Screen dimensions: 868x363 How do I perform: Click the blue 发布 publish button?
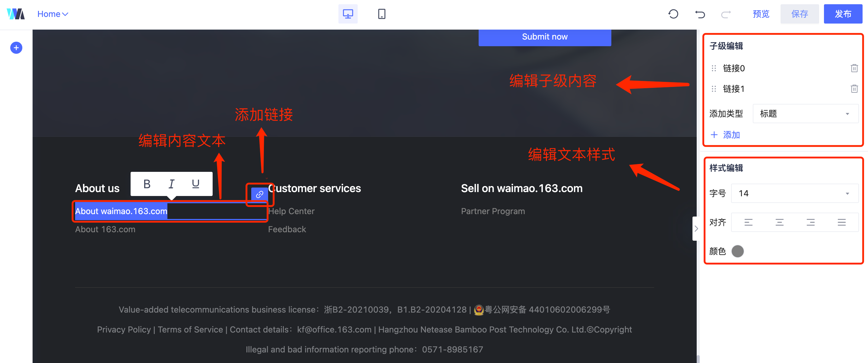click(x=842, y=14)
